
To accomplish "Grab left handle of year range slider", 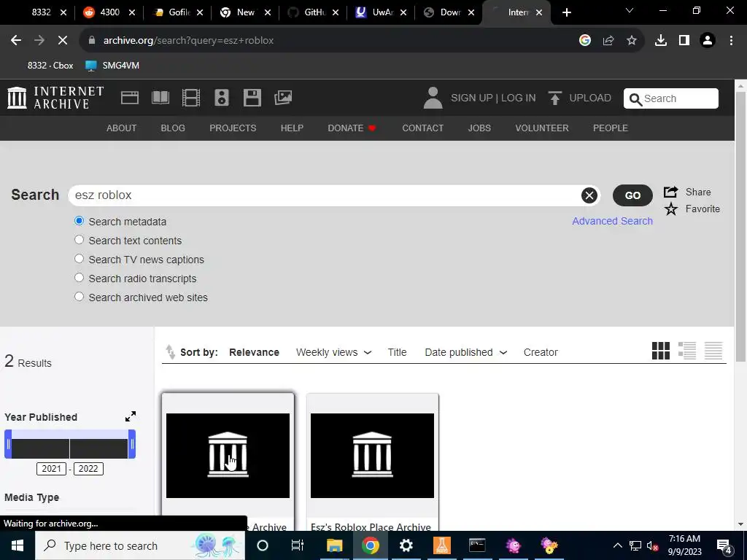I will (x=8, y=444).
